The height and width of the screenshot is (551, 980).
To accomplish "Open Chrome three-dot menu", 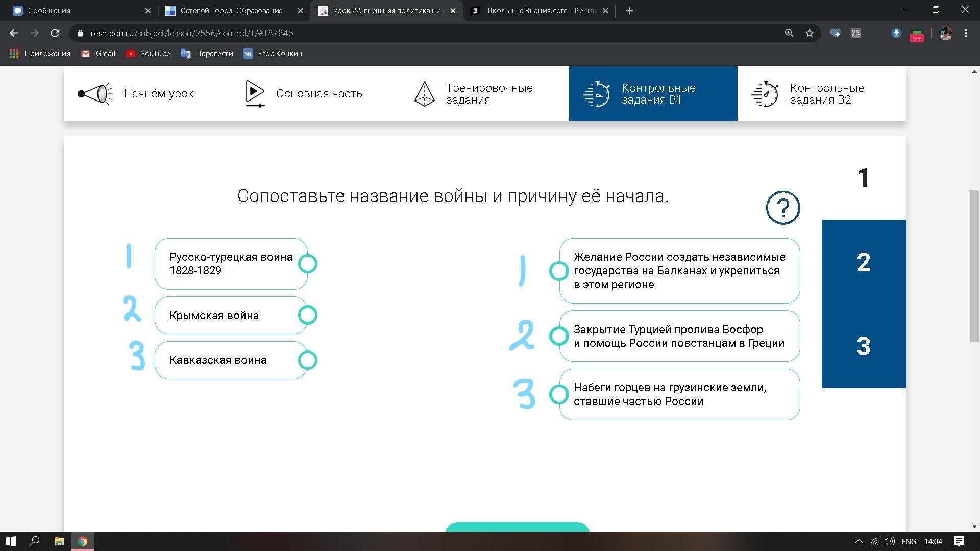I will [x=966, y=33].
